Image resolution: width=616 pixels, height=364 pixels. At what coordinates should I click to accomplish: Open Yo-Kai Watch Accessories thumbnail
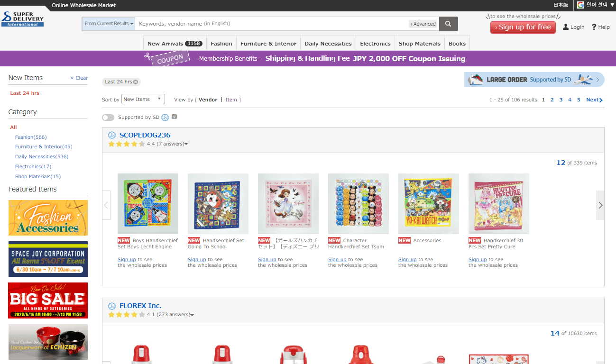tap(429, 204)
